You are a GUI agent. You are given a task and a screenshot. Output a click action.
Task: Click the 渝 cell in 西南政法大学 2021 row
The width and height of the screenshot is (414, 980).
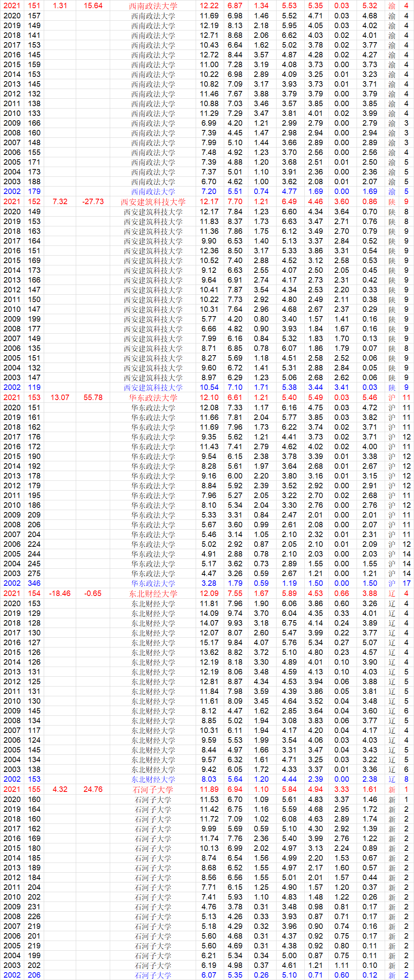392,6
